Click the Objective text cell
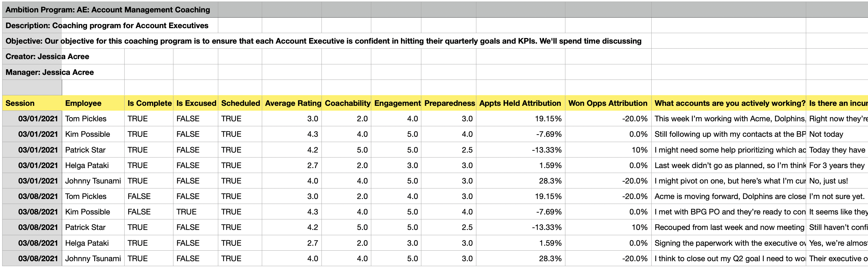This screenshot has height=268, width=868. [323, 41]
